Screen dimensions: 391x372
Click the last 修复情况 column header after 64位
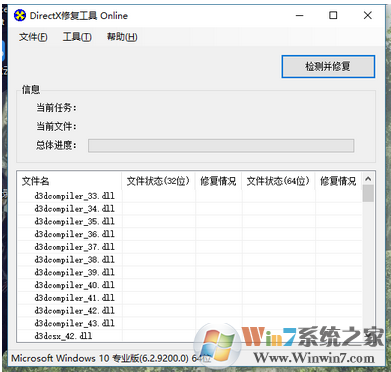[x=338, y=181]
